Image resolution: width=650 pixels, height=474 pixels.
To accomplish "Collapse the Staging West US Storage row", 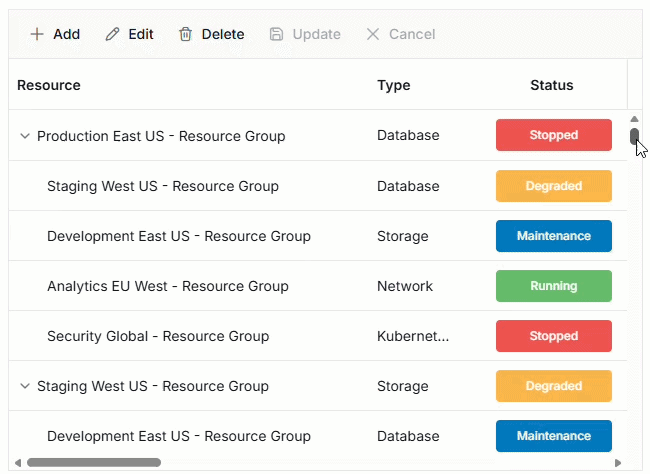I will pos(25,386).
